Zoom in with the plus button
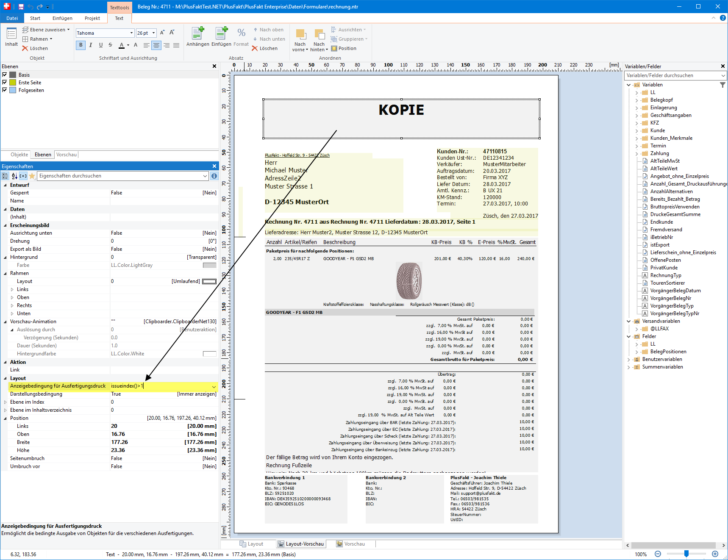Image resolution: width=728 pixels, height=560 pixels. point(715,554)
